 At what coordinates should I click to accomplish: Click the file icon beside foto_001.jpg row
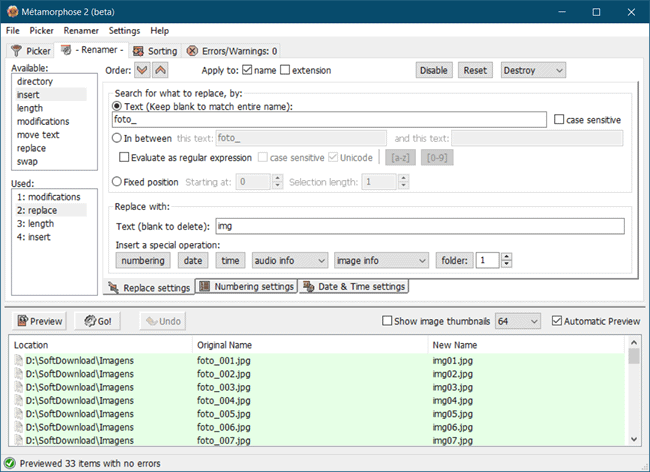[x=19, y=360]
